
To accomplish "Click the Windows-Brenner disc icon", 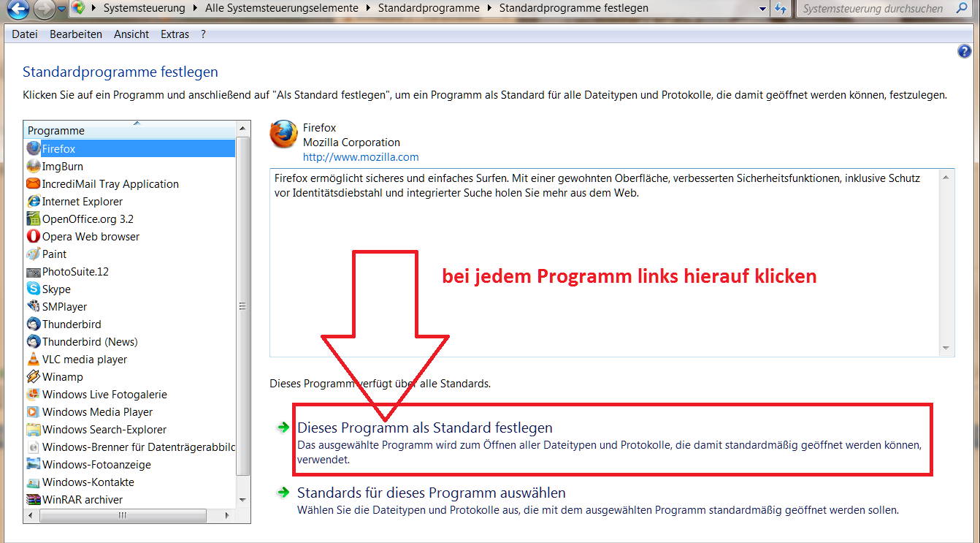I will 34,447.
